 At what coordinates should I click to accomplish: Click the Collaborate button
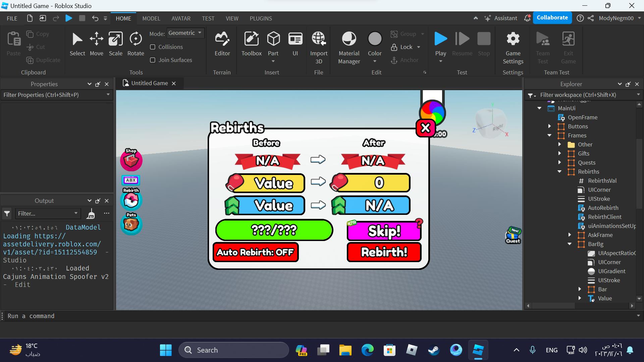552,18
